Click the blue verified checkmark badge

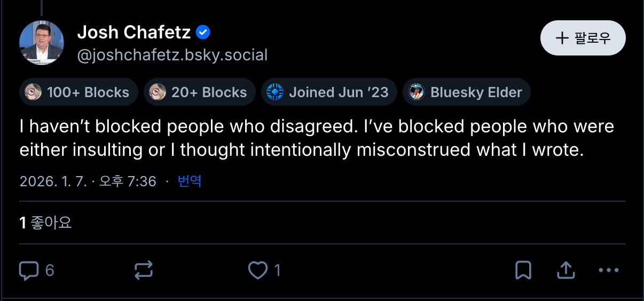(203, 33)
